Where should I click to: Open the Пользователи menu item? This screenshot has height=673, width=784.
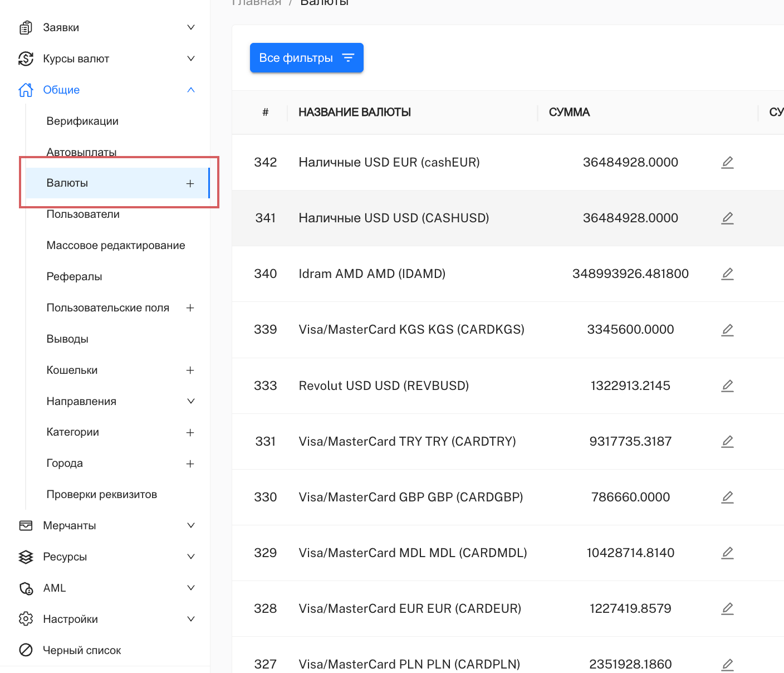coord(83,214)
